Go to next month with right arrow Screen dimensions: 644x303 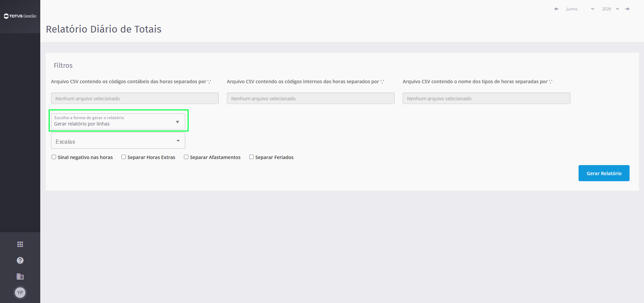tap(628, 9)
